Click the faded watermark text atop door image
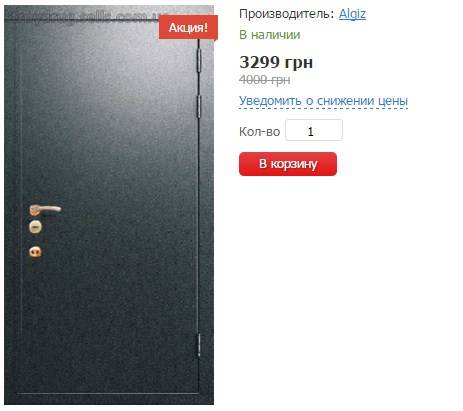Screen dimensions: 463x411 click(x=83, y=16)
